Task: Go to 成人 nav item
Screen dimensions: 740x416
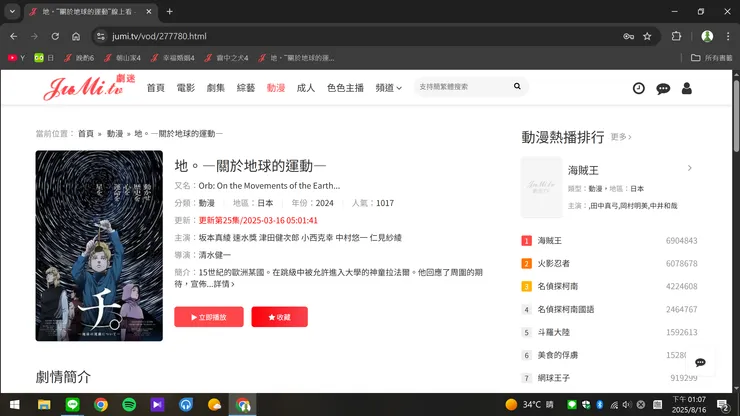Action: pyautogui.click(x=306, y=88)
